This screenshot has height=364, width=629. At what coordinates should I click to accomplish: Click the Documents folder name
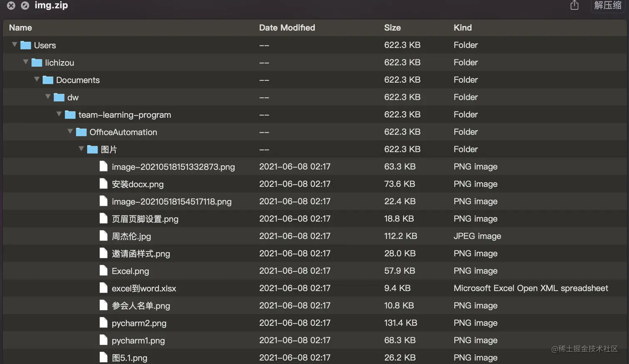pos(78,80)
